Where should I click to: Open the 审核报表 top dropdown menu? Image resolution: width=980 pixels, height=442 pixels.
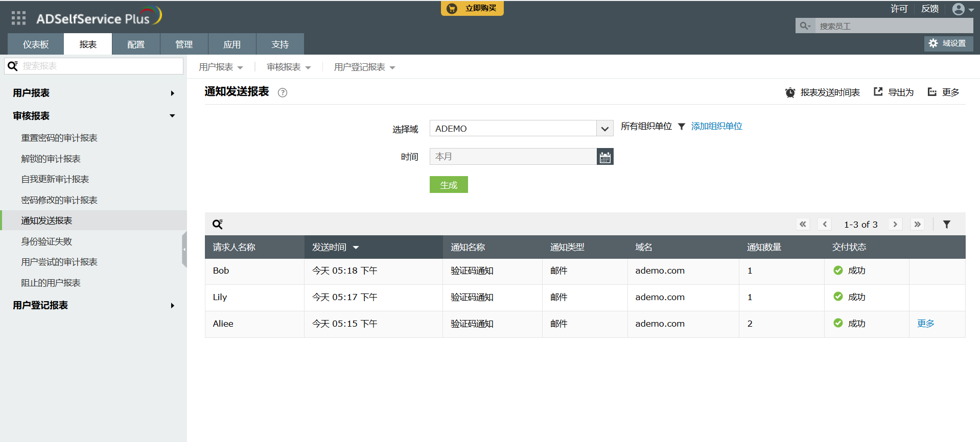[289, 67]
